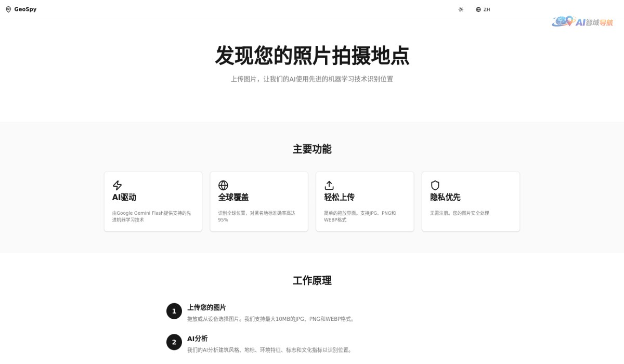This screenshot has height=364, width=624.
Task: Click the 主要功能 section heading
Action: coord(312,149)
